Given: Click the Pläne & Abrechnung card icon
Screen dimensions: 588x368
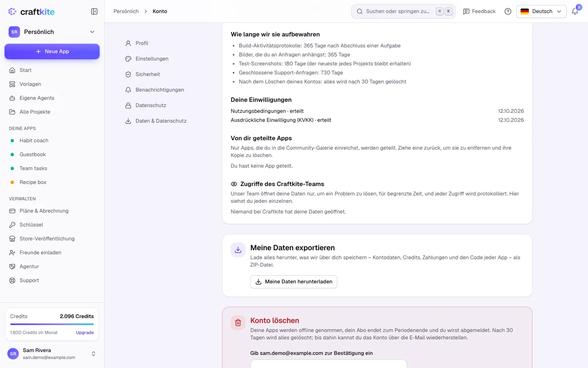Looking at the screenshot, I should [x=12, y=211].
